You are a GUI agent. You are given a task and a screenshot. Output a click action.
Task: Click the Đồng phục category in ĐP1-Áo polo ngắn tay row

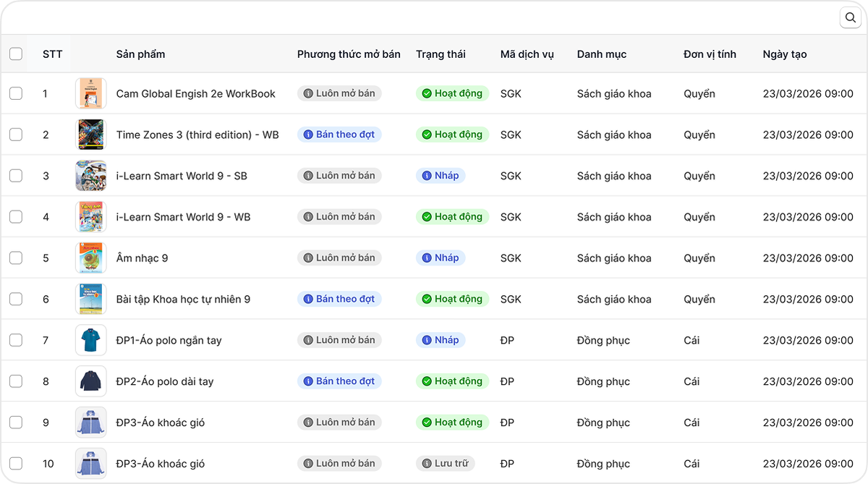tap(603, 340)
